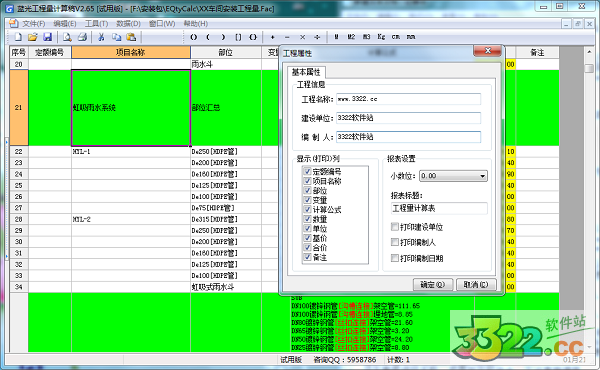Click the 编制人 input field

408,137
